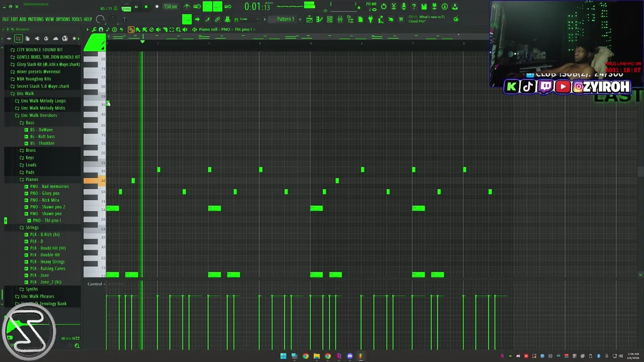This screenshot has width=644, height=362.
Task: Expand Unc Walk Melody Loops folder
Action: click(43, 101)
